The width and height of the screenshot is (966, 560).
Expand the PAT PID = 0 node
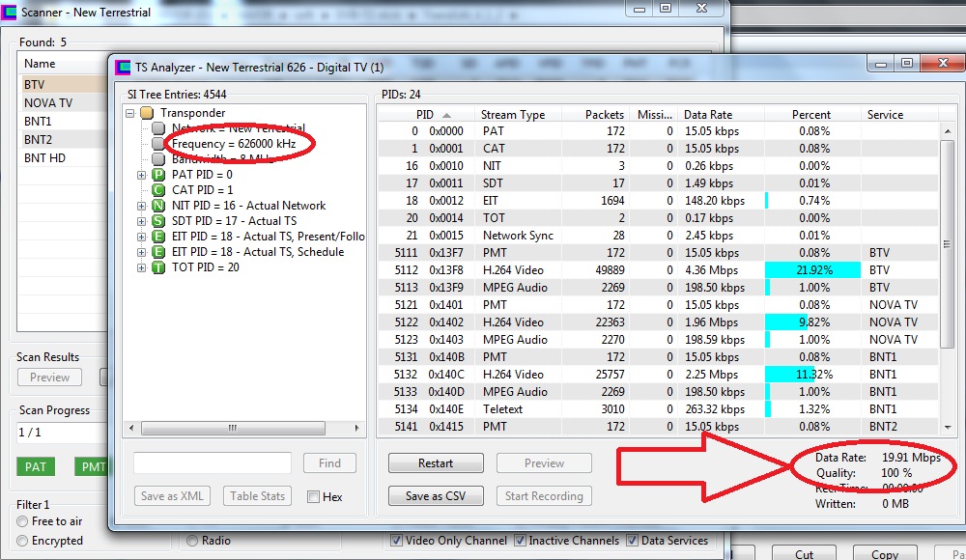coord(141,175)
